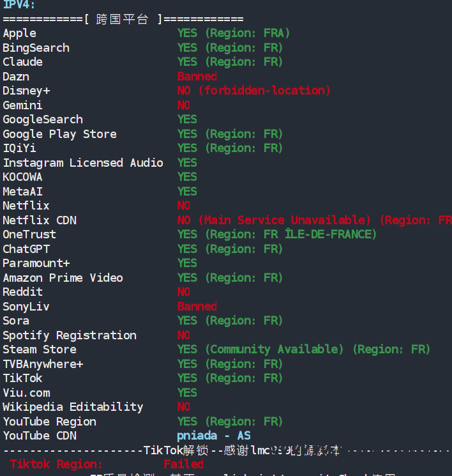The height and width of the screenshot is (476, 452).
Task: Click the IPV4 heading text
Action: [19, 4]
